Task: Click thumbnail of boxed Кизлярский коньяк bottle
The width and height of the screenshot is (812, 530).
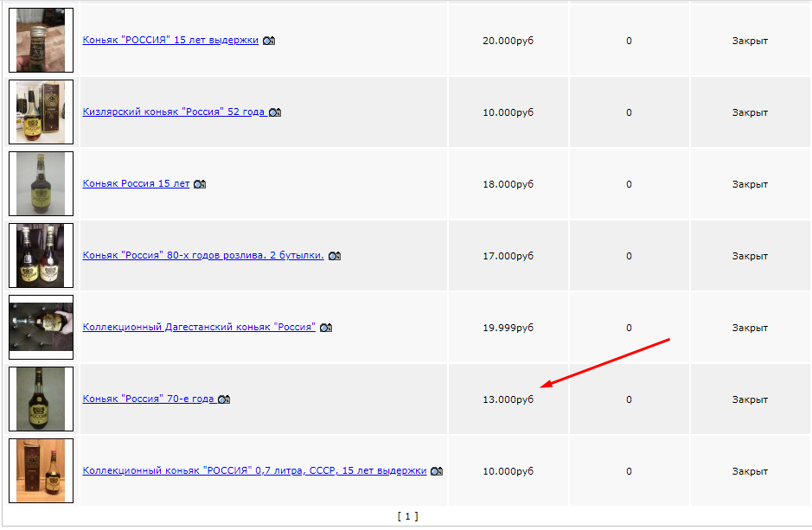Action: click(42, 112)
